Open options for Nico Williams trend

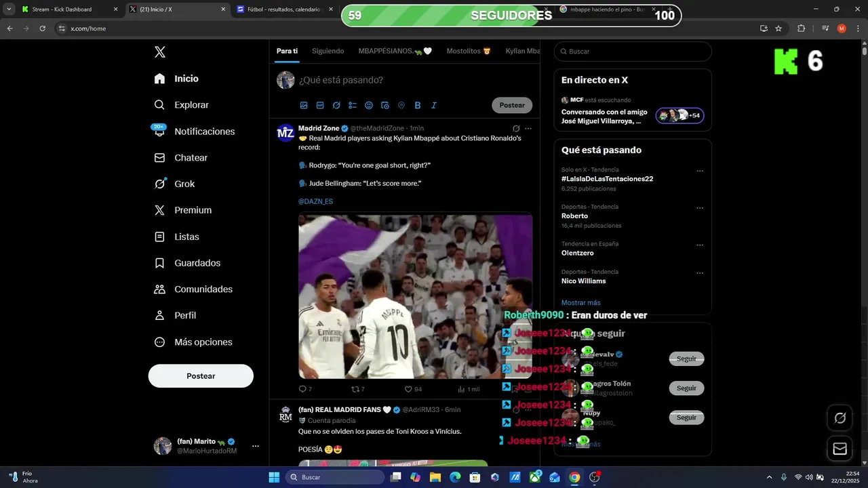point(700,273)
